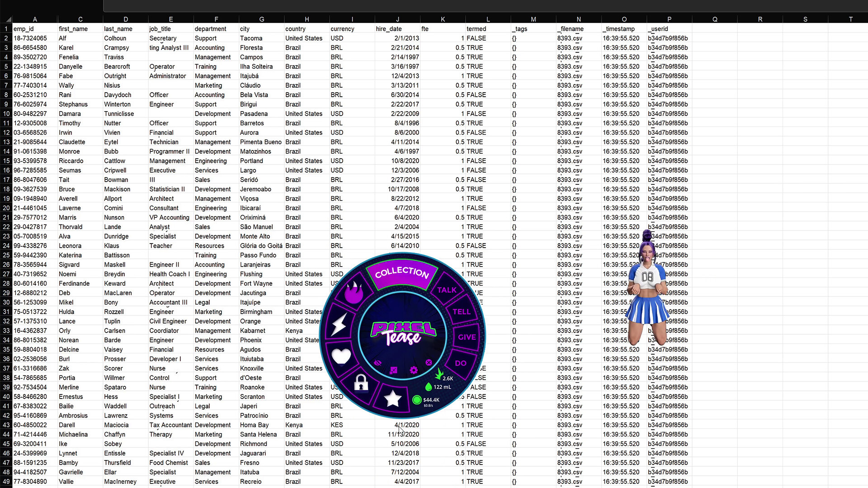This screenshot has height=488, width=868.
Task: Select the city cell Ilha Solteira
Action: pyautogui.click(x=261, y=66)
